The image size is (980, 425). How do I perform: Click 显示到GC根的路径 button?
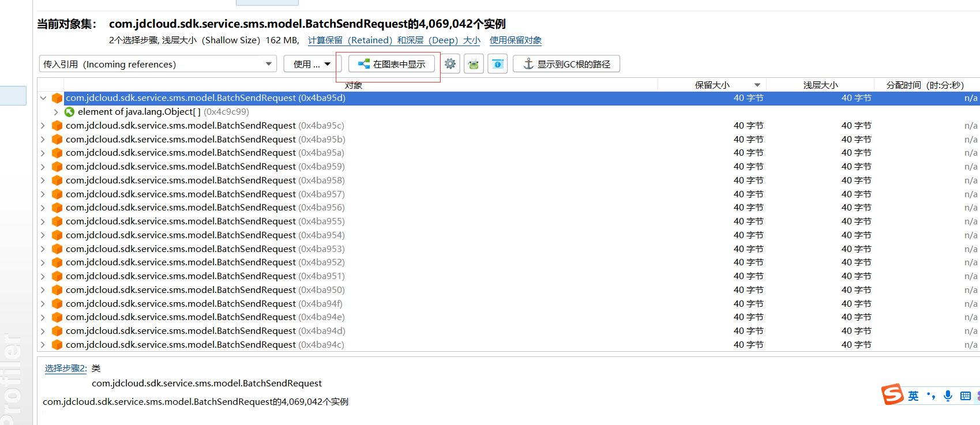[566, 64]
